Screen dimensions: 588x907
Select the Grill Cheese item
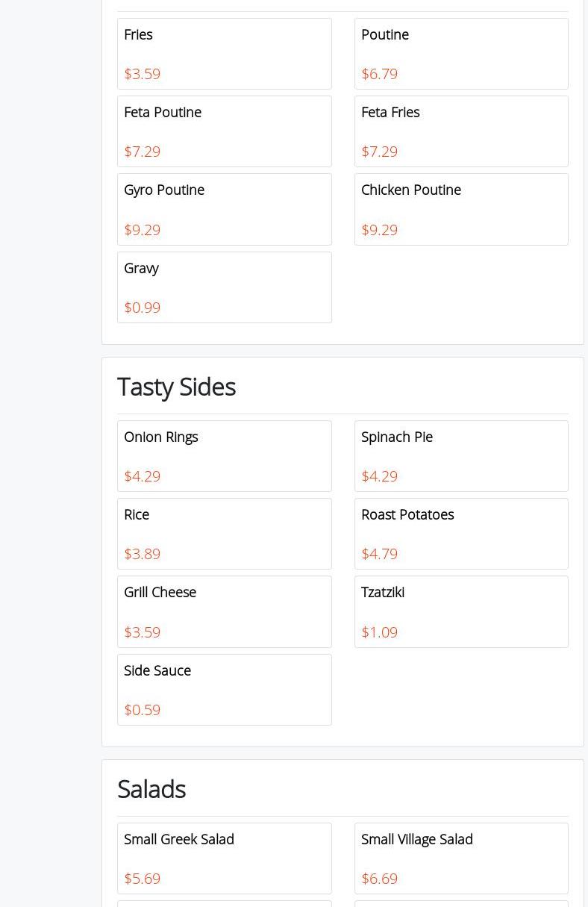point(224,611)
